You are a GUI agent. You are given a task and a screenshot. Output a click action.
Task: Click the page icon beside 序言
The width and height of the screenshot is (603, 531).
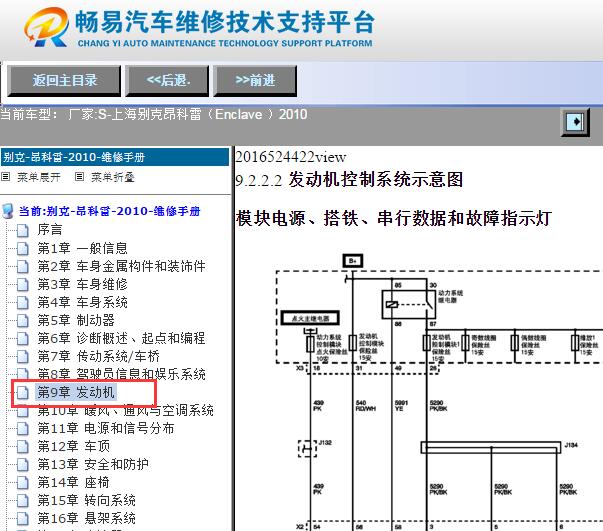coord(23,230)
